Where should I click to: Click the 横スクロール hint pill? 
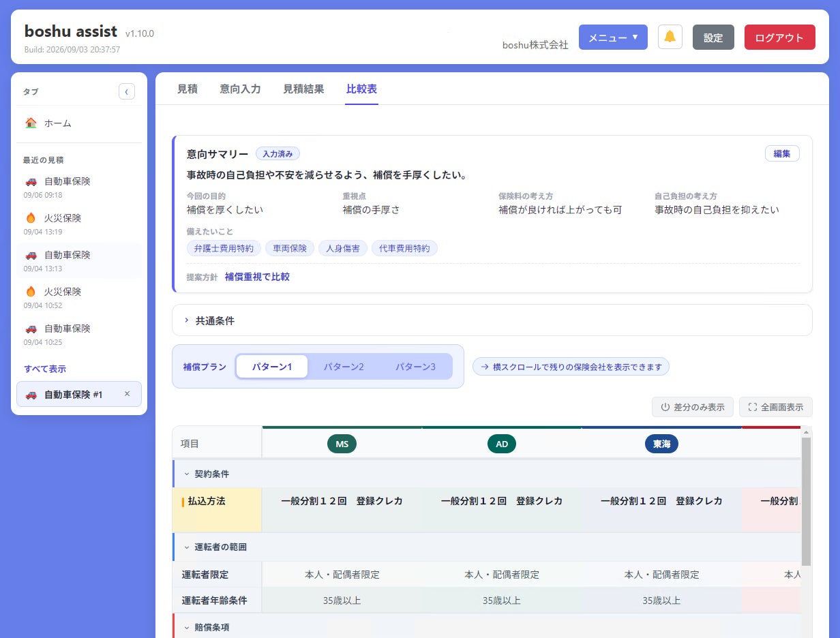tap(571, 367)
